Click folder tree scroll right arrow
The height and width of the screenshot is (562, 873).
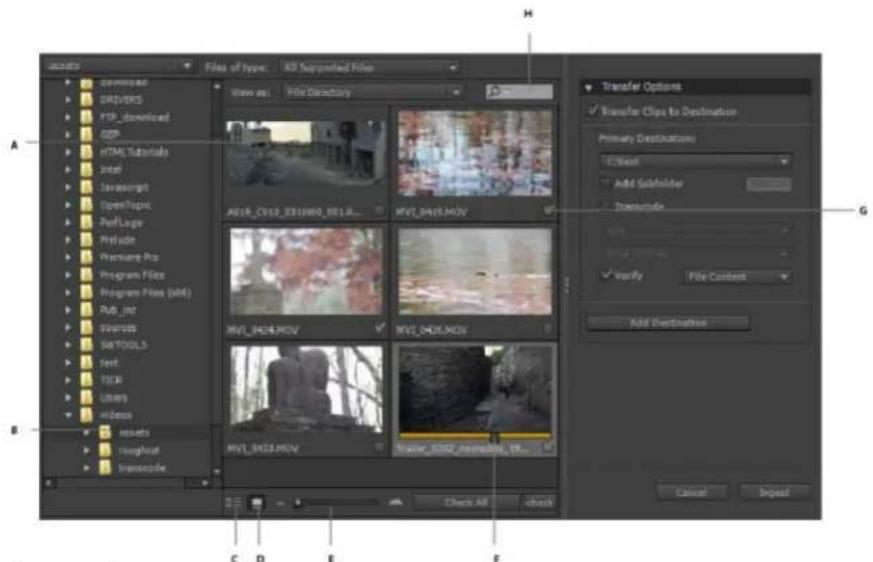pos(205,483)
